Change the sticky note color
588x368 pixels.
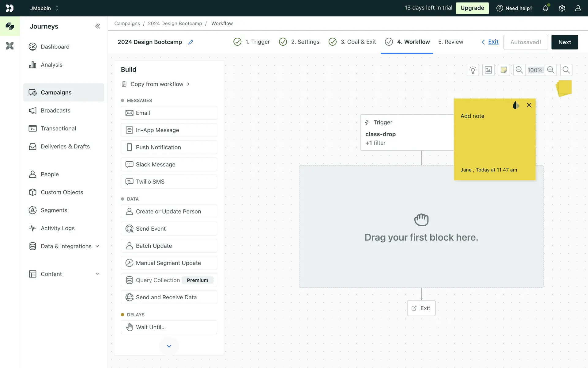(x=516, y=105)
